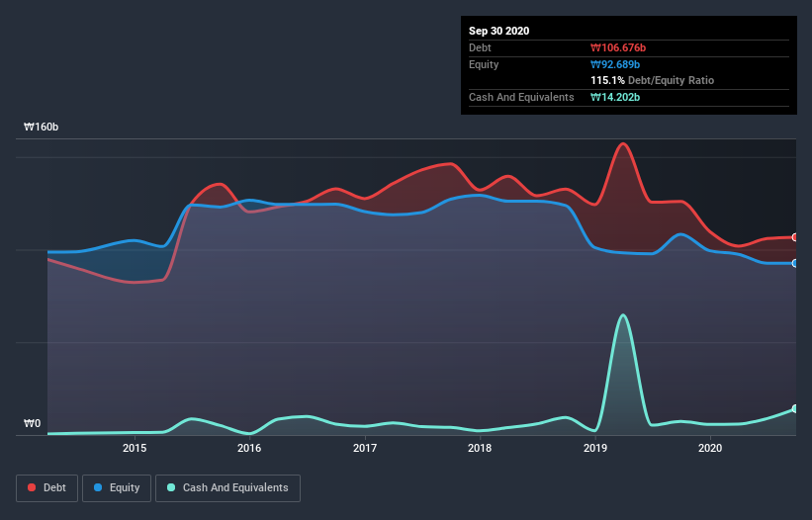The width and height of the screenshot is (812, 520).
Task: Click the Sep 30 2020 tooltip date
Action: coord(498,31)
